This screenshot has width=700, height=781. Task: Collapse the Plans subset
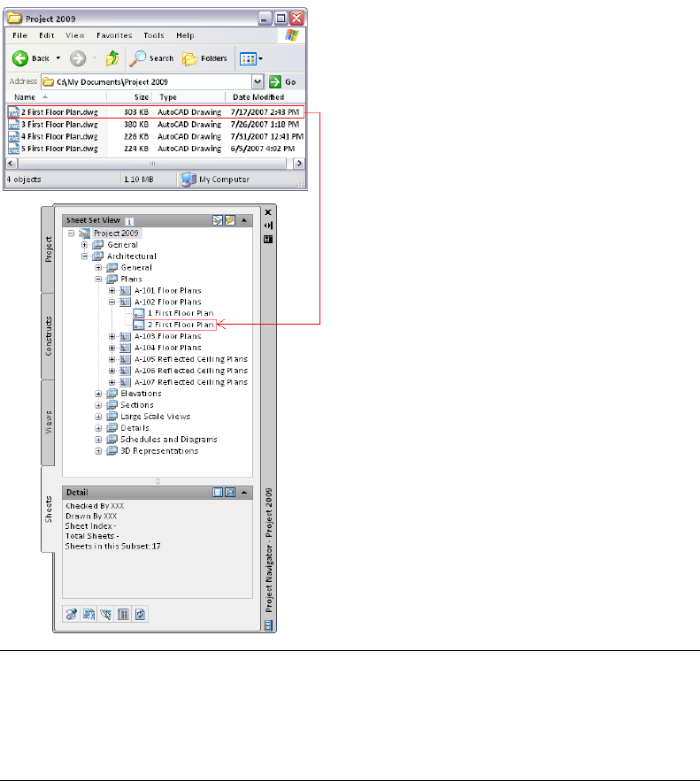[x=98, y=279]
